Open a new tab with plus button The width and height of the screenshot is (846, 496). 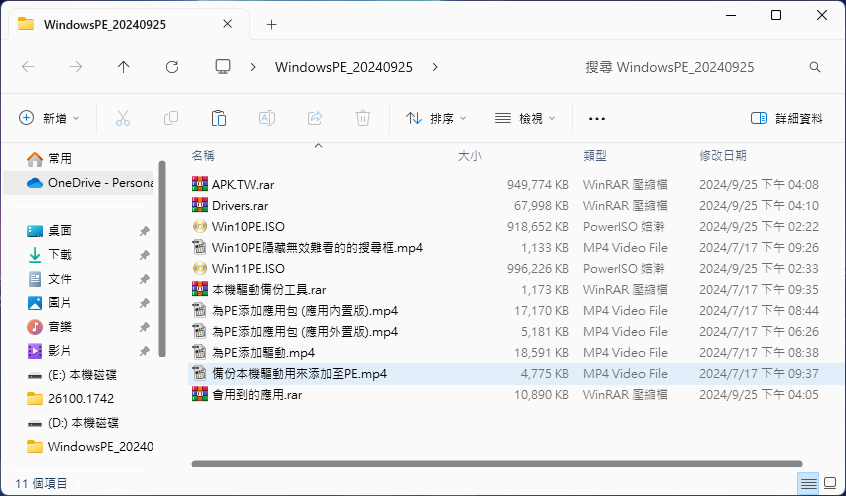click(x=271, y=24)
